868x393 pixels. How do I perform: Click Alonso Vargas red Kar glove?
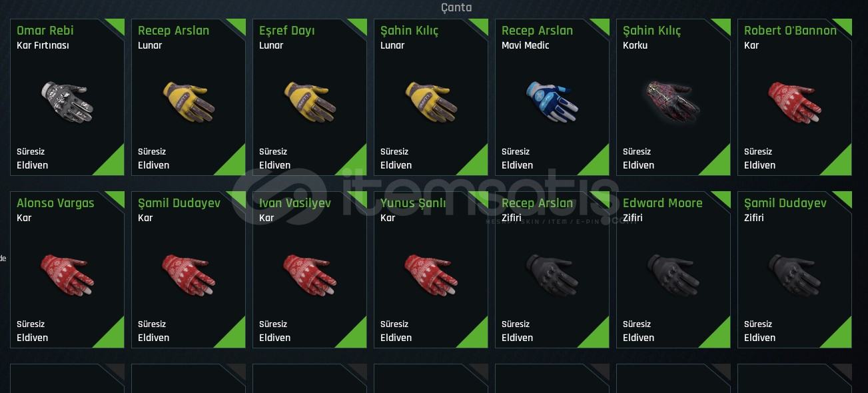point(67,274)
